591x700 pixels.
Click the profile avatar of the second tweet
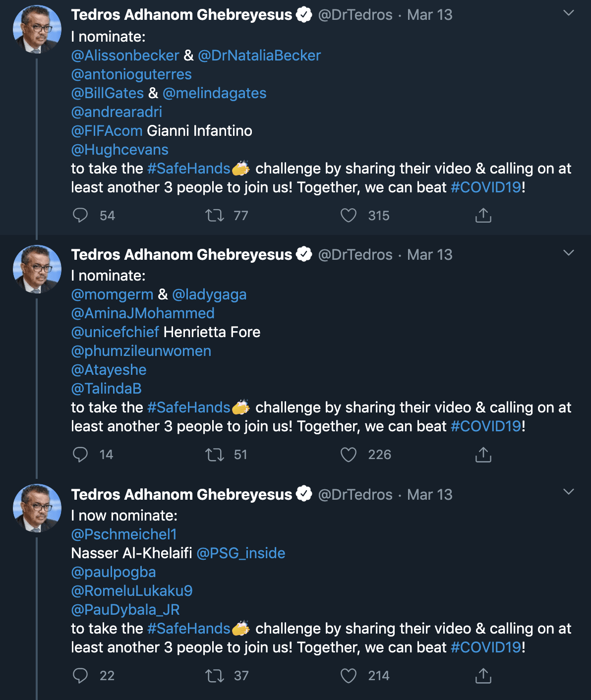coord(37,269)
